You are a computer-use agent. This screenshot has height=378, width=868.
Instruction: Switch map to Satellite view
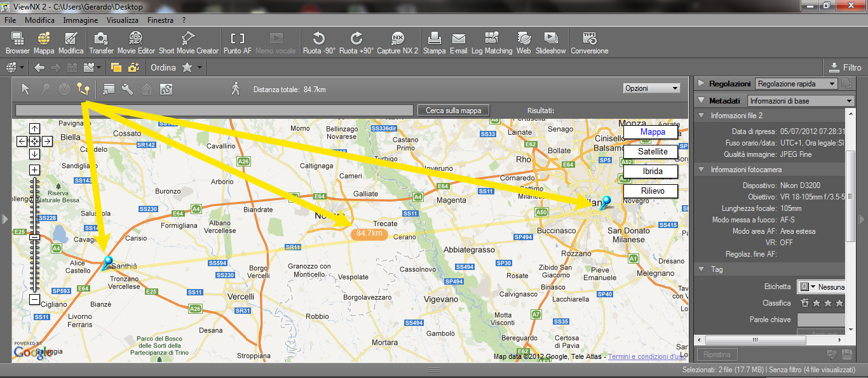[650, 152]
